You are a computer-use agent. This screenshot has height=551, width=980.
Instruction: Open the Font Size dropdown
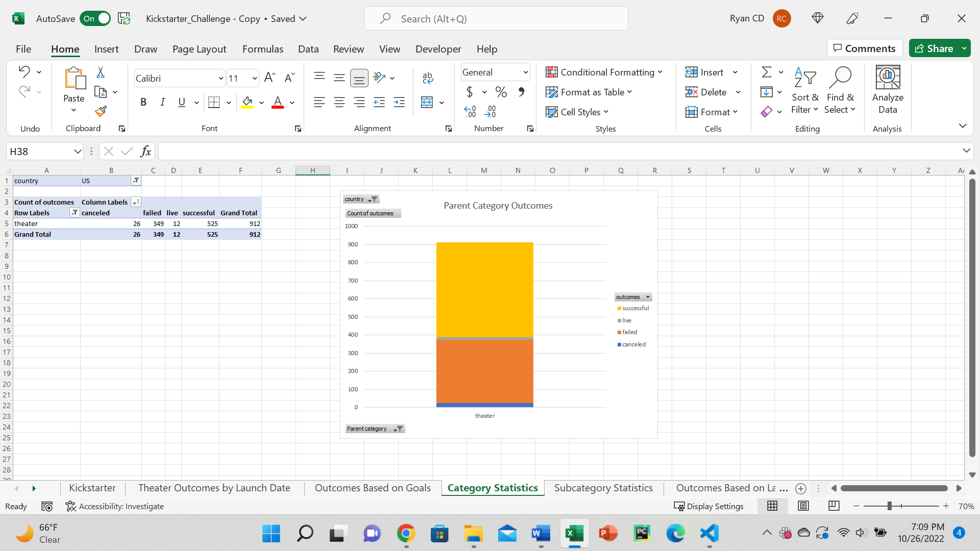coord(254,78)
